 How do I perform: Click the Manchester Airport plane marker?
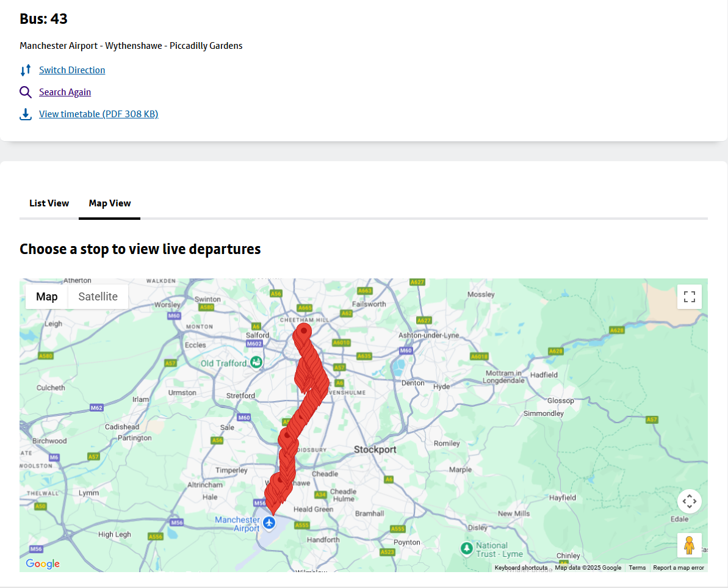(269, 523)
